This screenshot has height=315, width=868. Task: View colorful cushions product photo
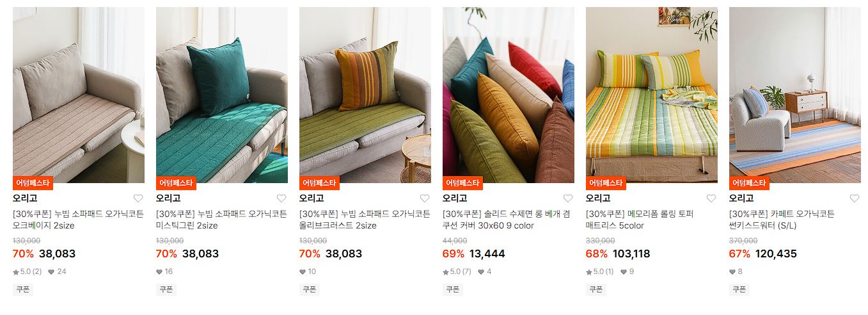coord(509,95)
